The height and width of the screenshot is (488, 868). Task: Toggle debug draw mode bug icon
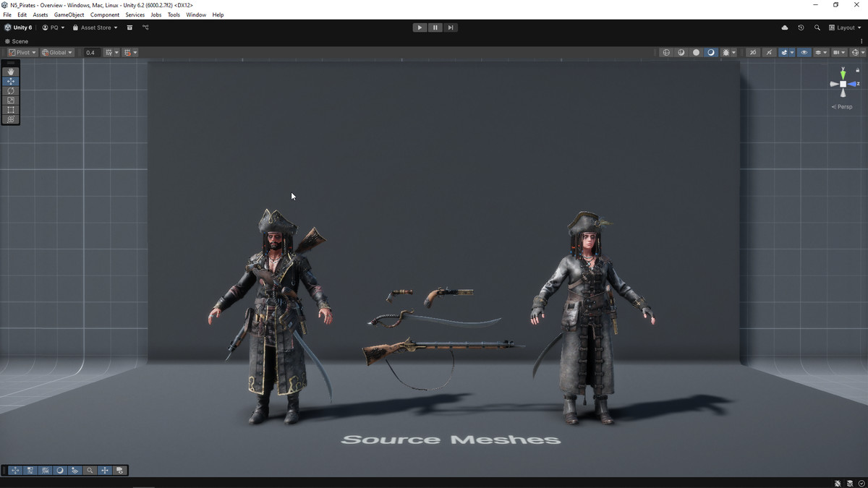coord(726,52)
